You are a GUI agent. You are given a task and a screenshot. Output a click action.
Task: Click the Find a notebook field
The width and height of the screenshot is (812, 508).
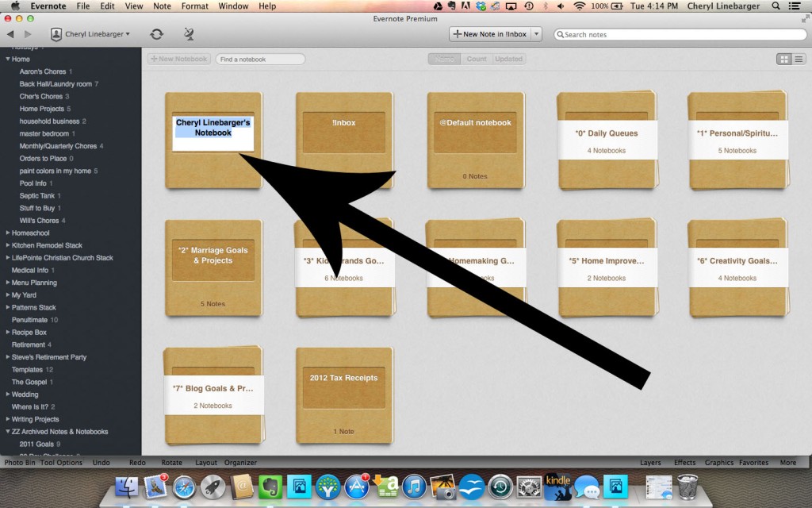(x=260, y=59)
